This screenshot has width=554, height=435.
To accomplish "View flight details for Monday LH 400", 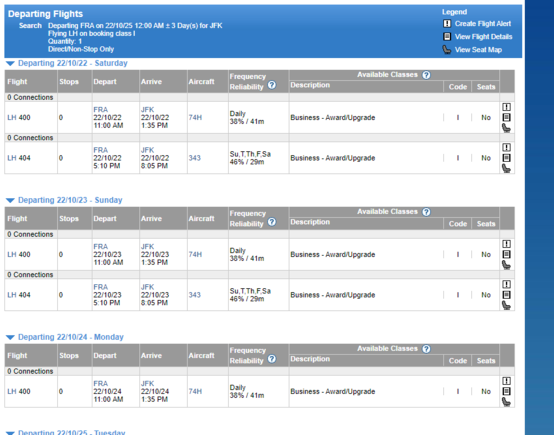I will coord(506,391).
